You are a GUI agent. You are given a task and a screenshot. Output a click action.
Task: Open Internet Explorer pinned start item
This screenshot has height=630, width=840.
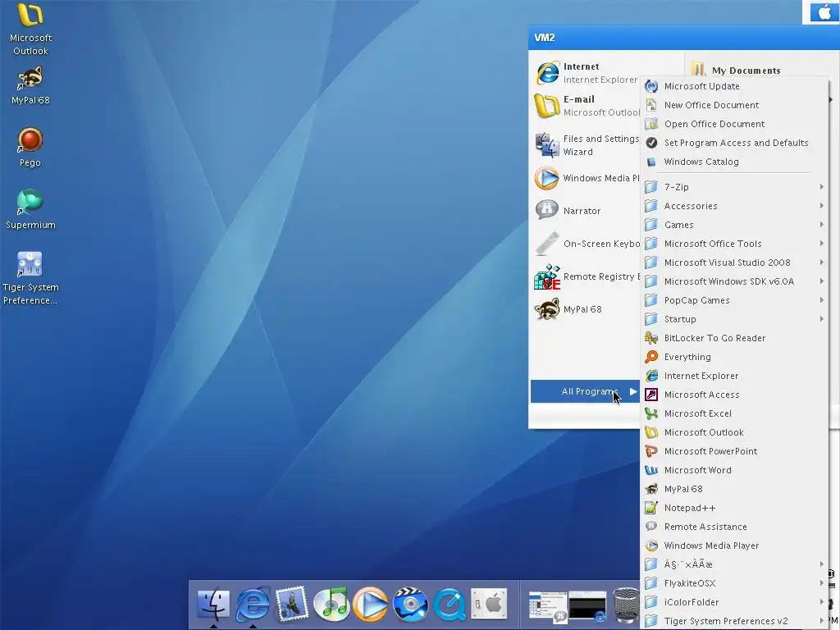[x=587, y=73]
